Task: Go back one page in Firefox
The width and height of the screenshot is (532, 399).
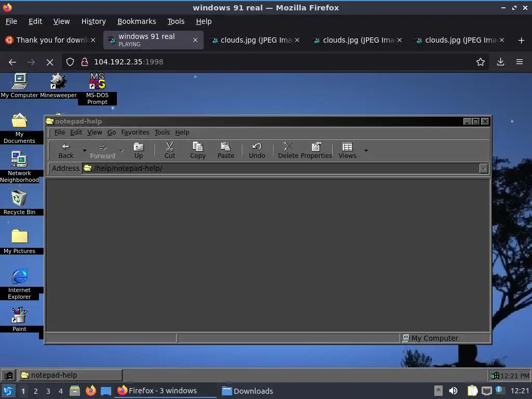Action: 12,62
